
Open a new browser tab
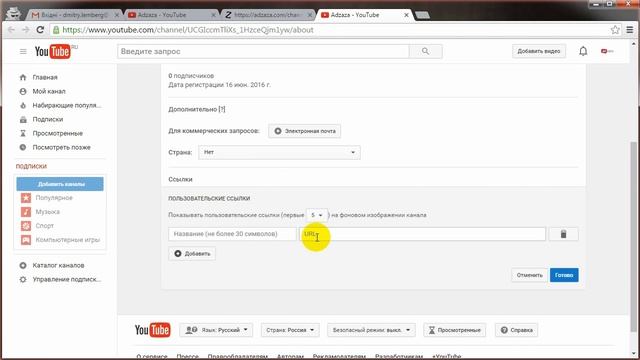pos(422,15)
